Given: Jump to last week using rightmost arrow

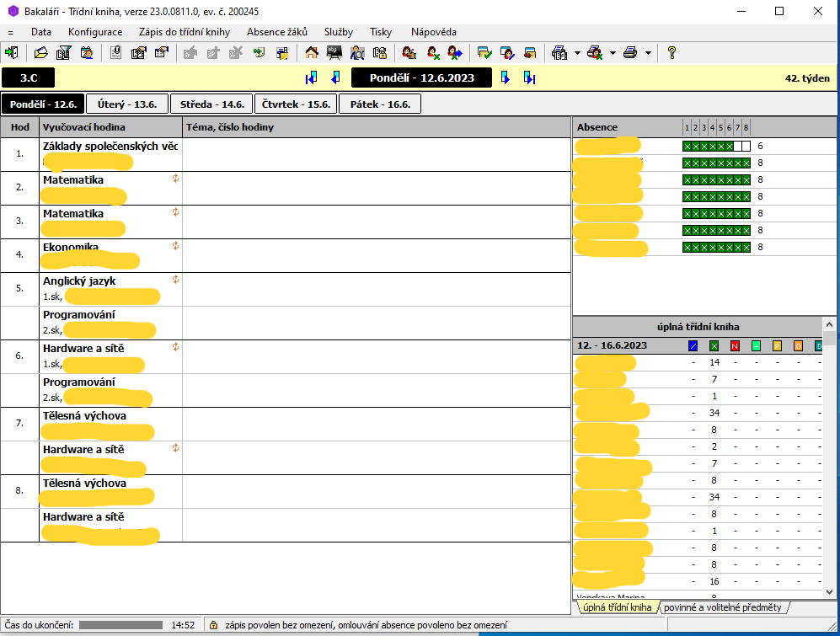Looking at the screenshot, I should click(x=529, y=78).
